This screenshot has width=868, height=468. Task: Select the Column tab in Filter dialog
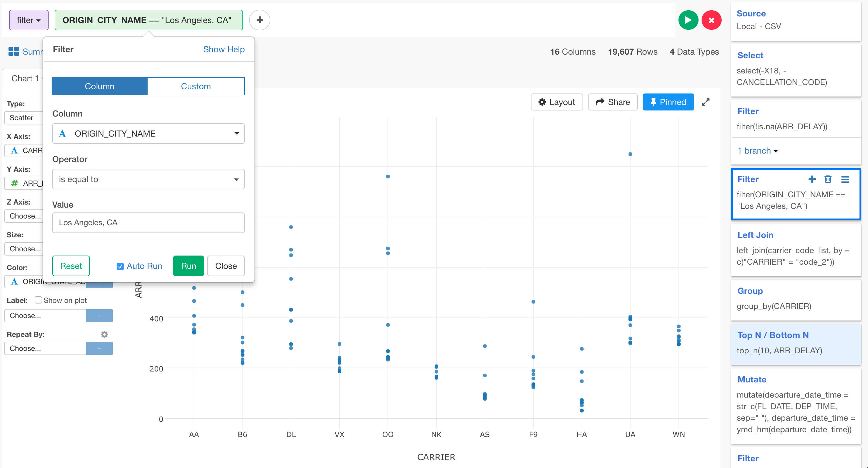[x=99, y=86]
